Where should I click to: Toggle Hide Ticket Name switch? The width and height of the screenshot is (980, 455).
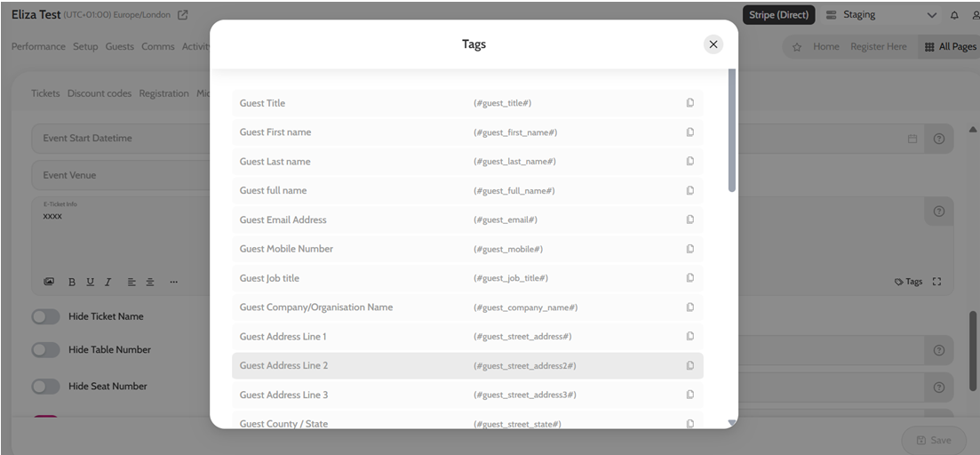tap(45, 316)
